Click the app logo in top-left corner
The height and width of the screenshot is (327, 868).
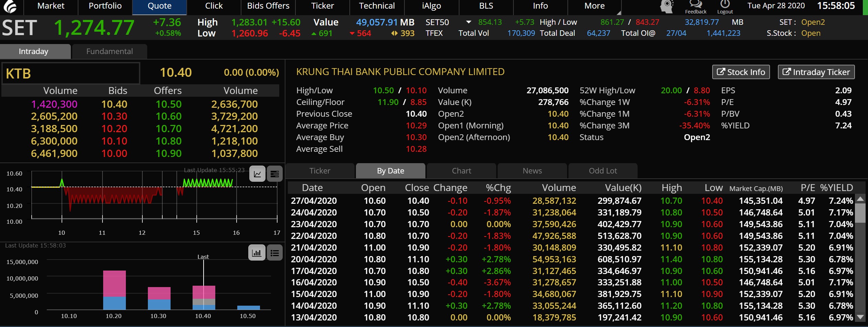(x=10, y=7)
